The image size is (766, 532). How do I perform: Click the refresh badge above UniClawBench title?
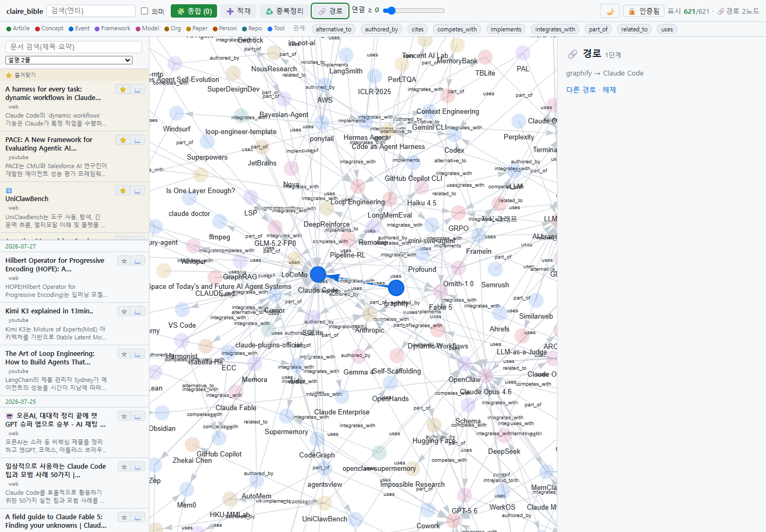click(x=9, y=190)
